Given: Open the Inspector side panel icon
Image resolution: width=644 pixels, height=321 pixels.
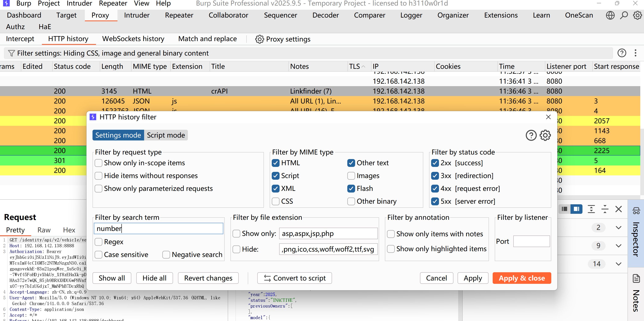Looking at the screenshot, I should click(x=636, y=211).
